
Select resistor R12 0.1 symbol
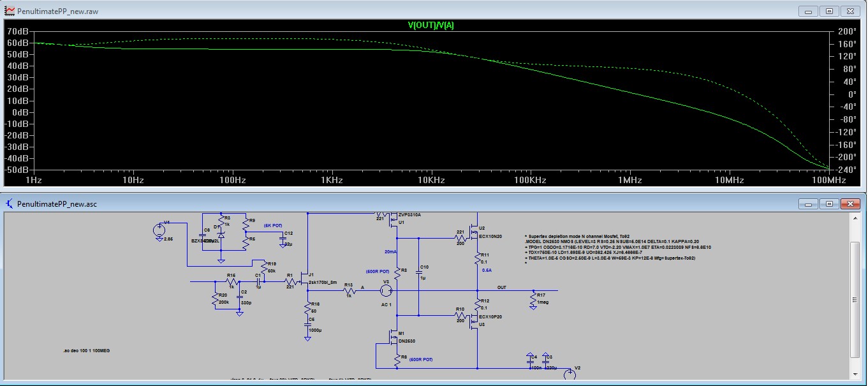click(478, 304)
